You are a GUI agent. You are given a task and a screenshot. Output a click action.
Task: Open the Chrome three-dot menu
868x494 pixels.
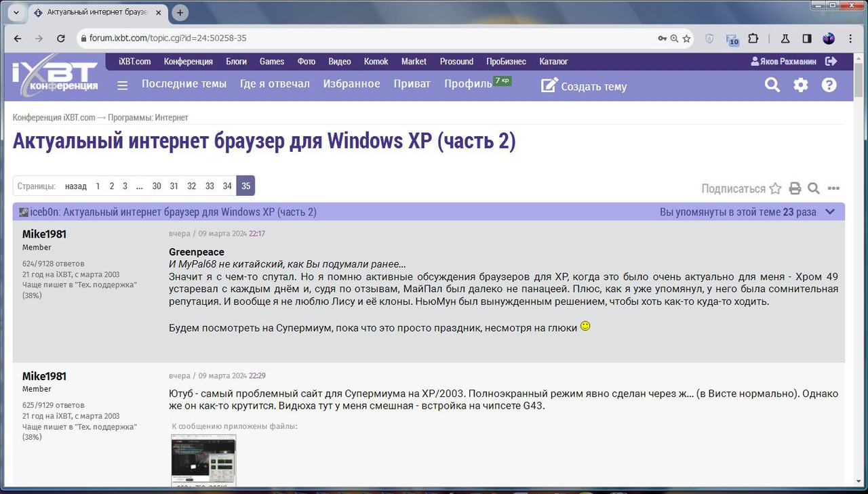coord(850,39)
